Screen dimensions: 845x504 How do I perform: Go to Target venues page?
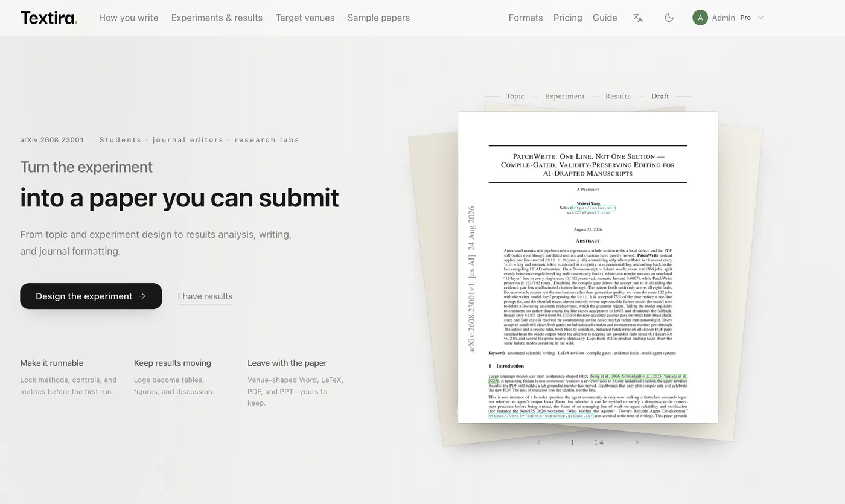305,18
